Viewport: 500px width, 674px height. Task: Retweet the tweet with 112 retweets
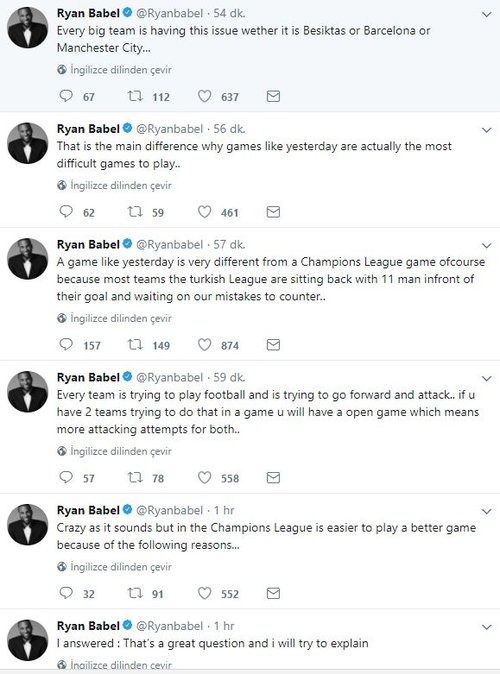pos(135,96)
